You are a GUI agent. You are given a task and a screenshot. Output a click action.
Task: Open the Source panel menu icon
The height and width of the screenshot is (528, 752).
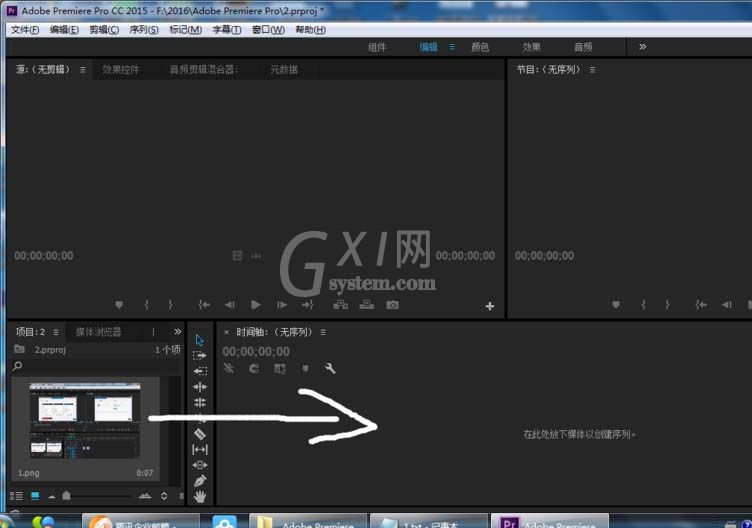click(x=82, y=70)
